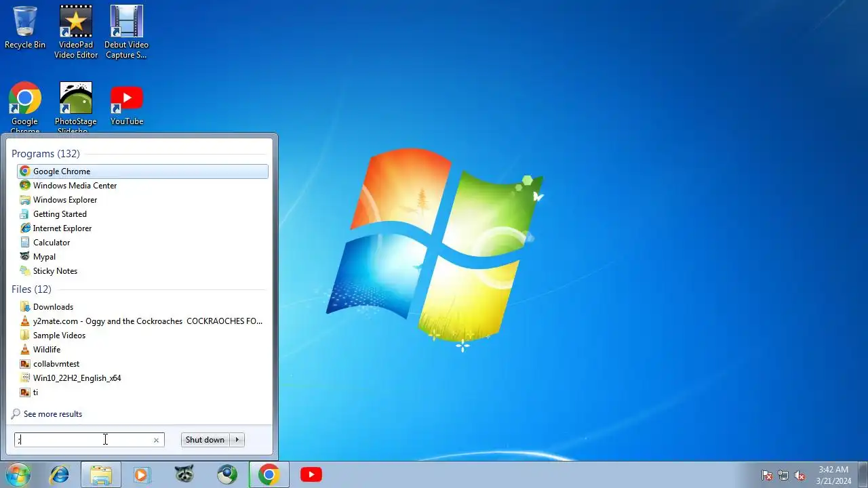Open the Mypal raccoon icon in the taskbar

point(184,475)
